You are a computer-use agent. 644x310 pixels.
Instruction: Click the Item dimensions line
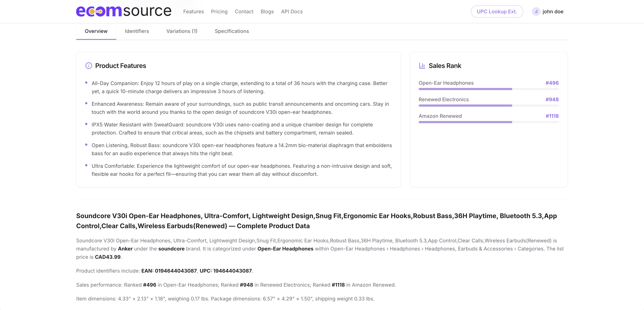(225, 299)
